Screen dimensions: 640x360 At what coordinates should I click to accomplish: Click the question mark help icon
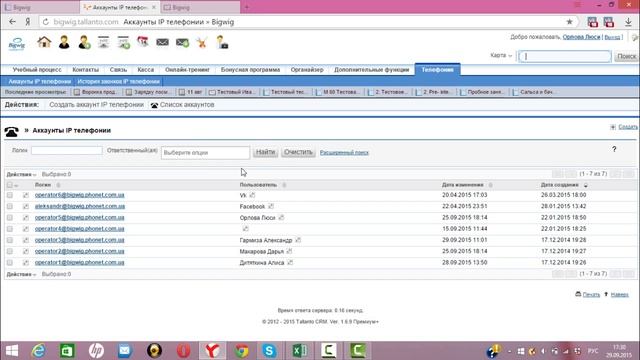coord(614,149)
